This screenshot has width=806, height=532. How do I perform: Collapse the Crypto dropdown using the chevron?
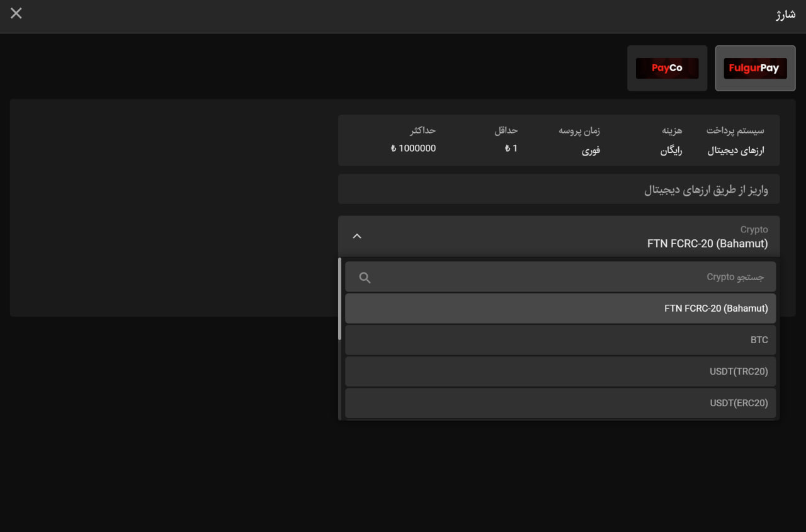357,236
